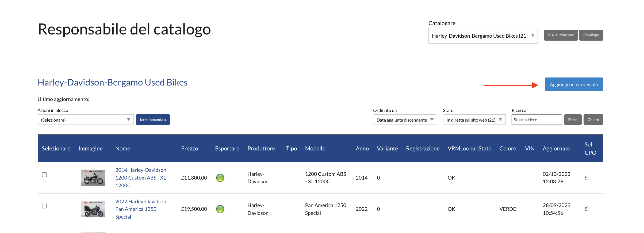The width and height of the screenshot is (644, 233).
Task: Expand the Stato status dropdown
Action: click(474, 120)
